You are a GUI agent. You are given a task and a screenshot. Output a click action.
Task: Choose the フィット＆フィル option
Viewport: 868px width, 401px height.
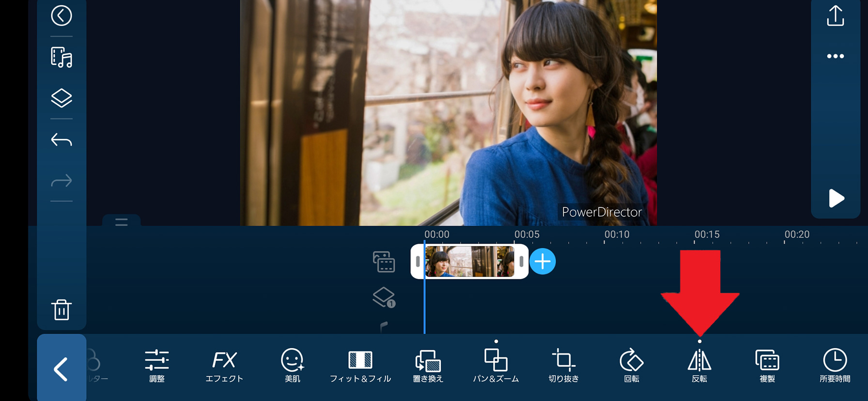point(360,366)
